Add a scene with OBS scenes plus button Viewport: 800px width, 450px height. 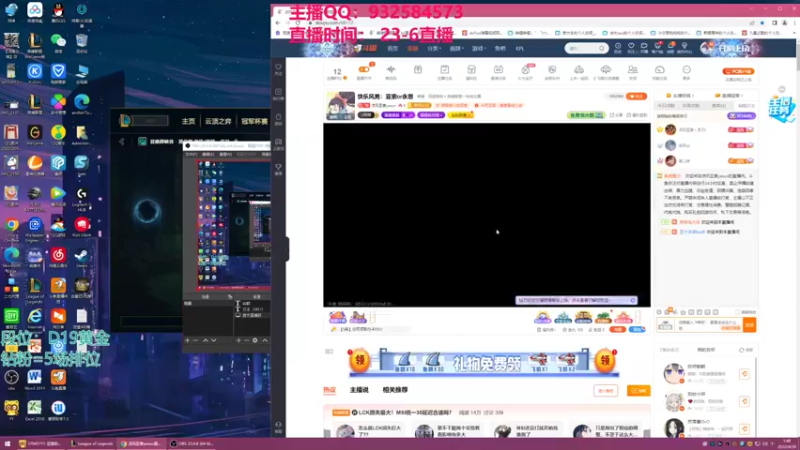point(187,340)
